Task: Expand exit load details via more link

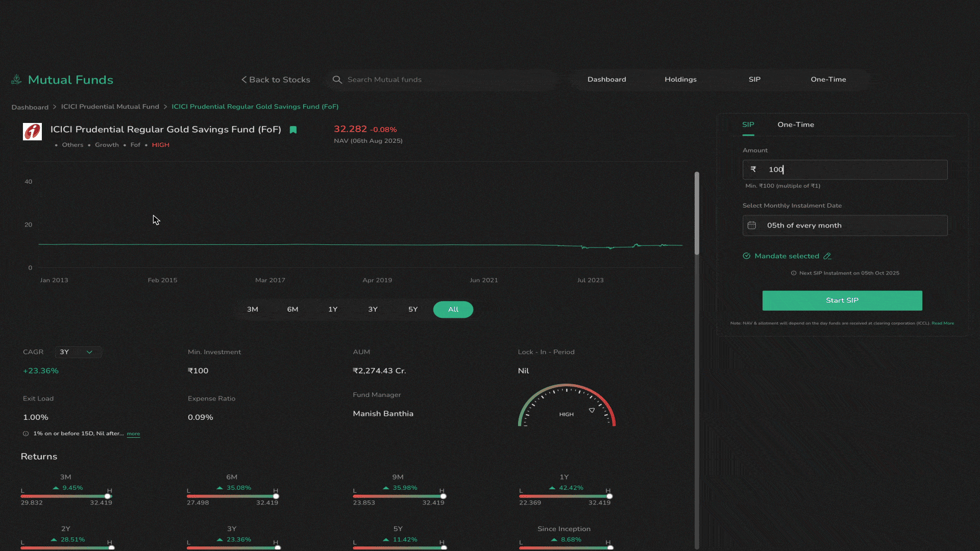Action: [133, 434]
